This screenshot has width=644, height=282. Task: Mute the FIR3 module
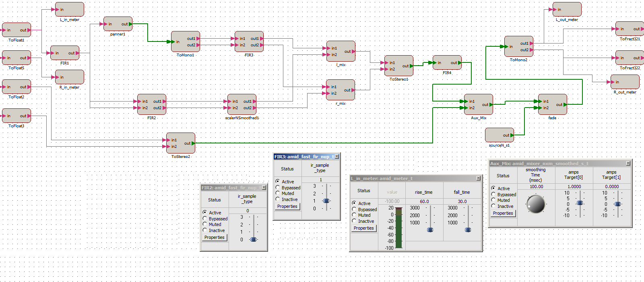click(x=277, y=193)
